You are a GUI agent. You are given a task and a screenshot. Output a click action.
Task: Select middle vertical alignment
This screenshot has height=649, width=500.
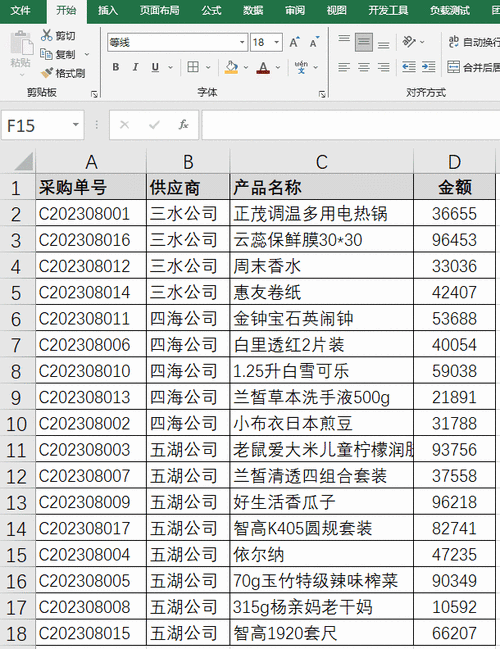364,42
